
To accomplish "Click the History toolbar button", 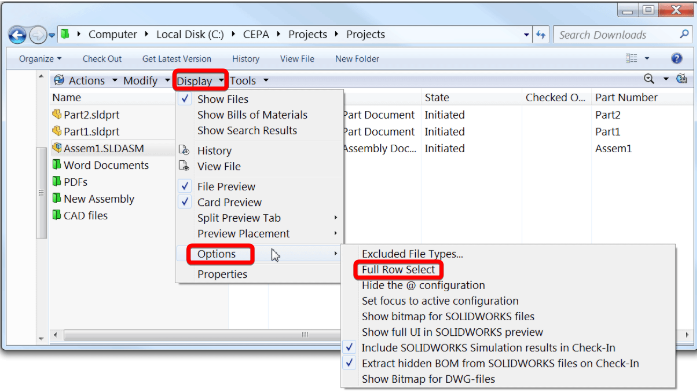I will click(246, 59).
